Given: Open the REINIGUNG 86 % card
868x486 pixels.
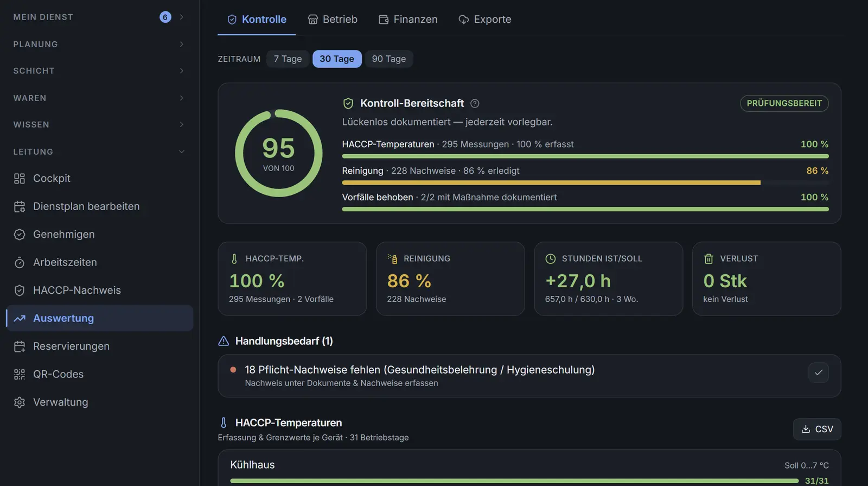Looking at the screenshot, I should coord(450,279).
